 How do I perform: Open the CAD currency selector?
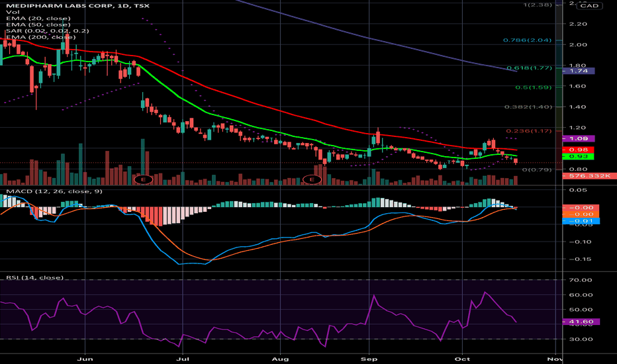[x=589, y=5]
